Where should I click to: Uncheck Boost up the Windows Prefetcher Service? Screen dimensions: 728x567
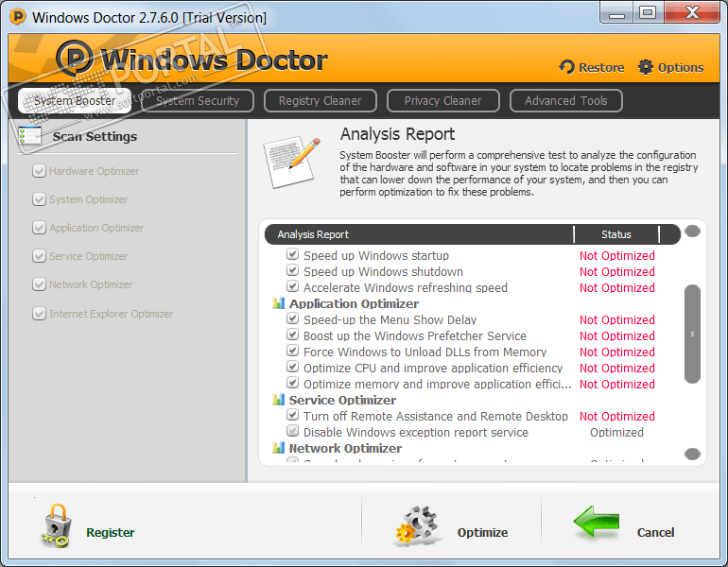(292, 335)
